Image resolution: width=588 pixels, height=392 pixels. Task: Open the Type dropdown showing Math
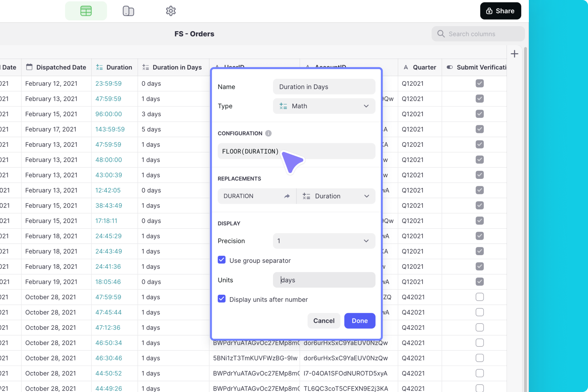(324, 106)
